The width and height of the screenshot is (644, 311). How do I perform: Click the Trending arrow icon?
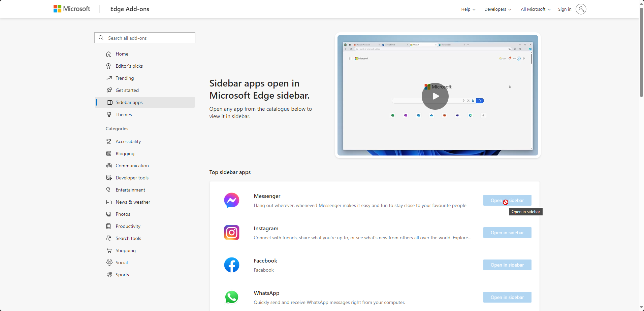click(x=109, y=78)
